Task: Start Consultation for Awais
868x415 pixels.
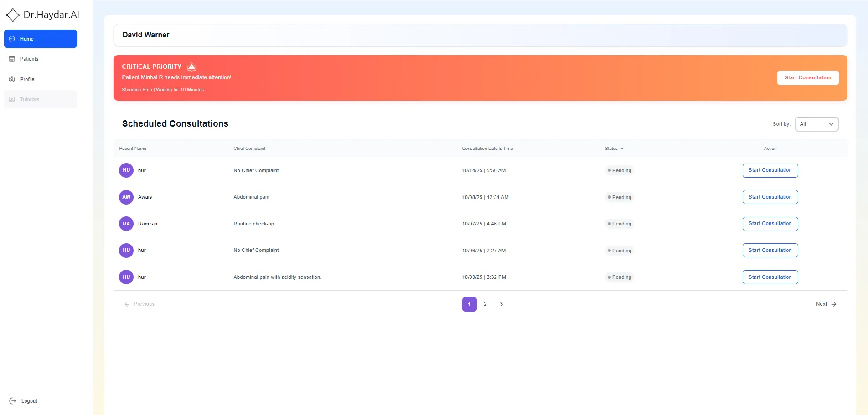Action: click(x=770, y=197)
